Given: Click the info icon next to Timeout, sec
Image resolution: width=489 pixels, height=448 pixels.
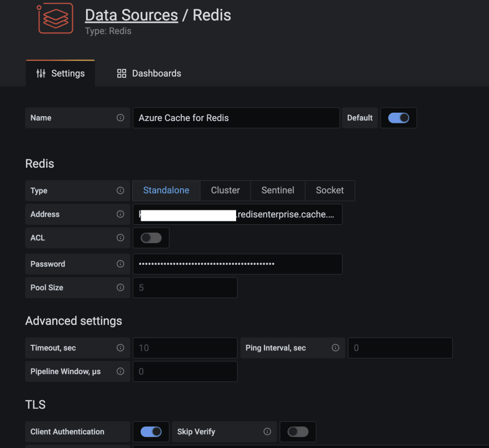Looking at the screenshot, I should click(x=120, y=348).
